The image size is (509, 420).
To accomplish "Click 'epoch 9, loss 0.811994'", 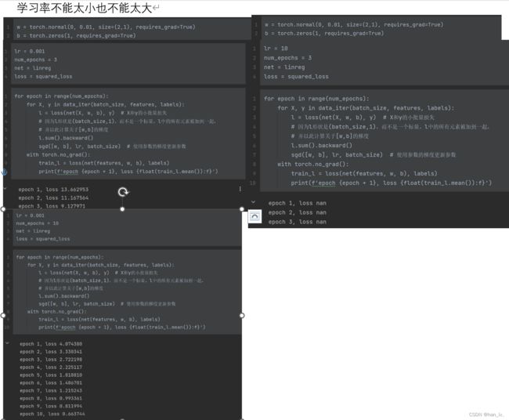I will 51,407.
